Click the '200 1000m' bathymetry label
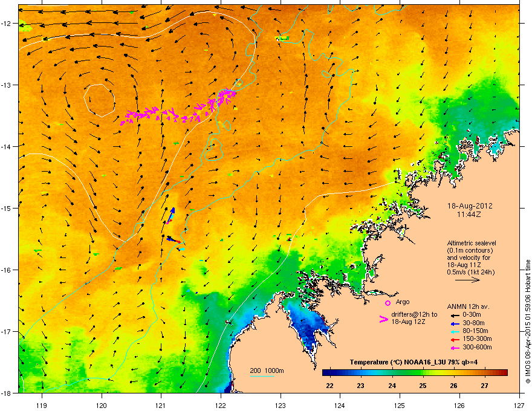532x411 pixels. click(267, 371)
